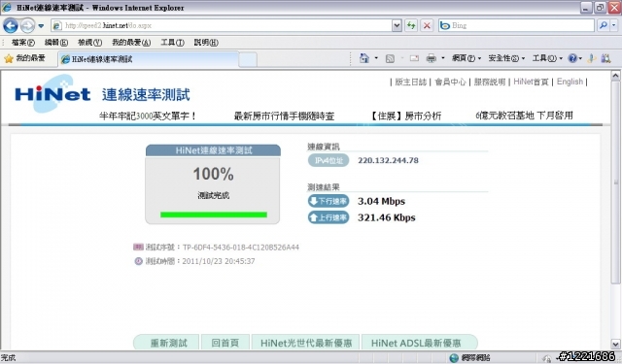Viewport: 622px width, 364px height.
Task: Click the 上行速率 upload badge
Action: [x=328, y=217]
